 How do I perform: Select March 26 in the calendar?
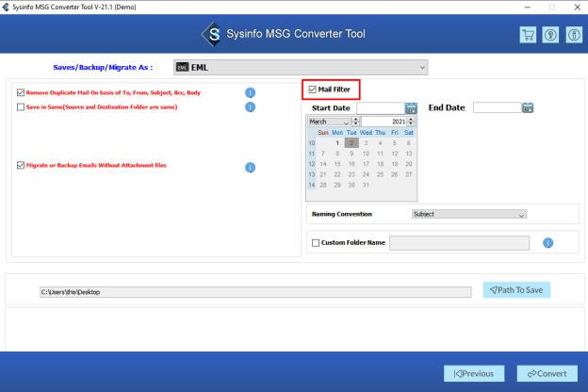click(x=394, y=174)
